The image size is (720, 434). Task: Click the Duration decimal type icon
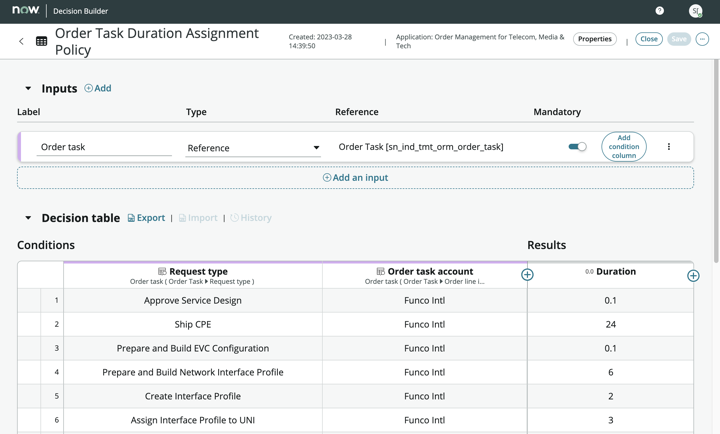589,272
